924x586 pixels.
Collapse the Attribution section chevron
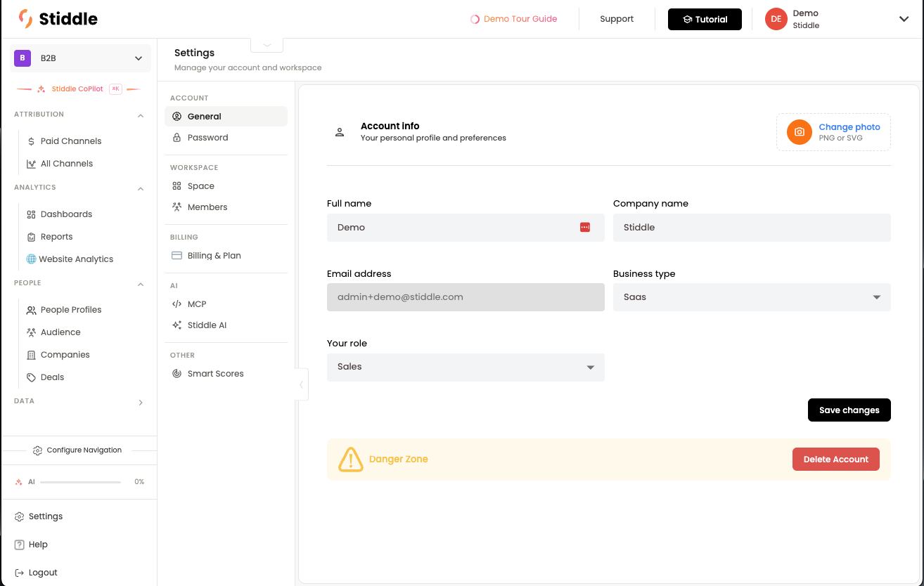coord(141,115)
